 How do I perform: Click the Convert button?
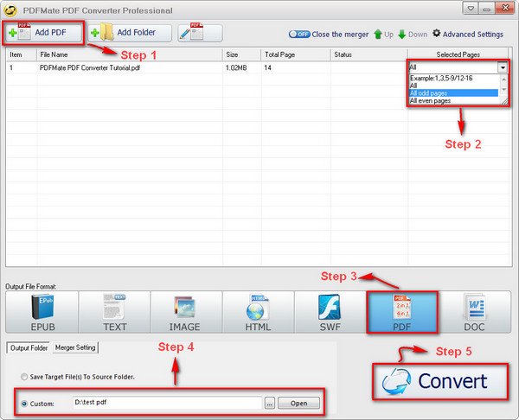pyautogui.click(x=440, y=382)
